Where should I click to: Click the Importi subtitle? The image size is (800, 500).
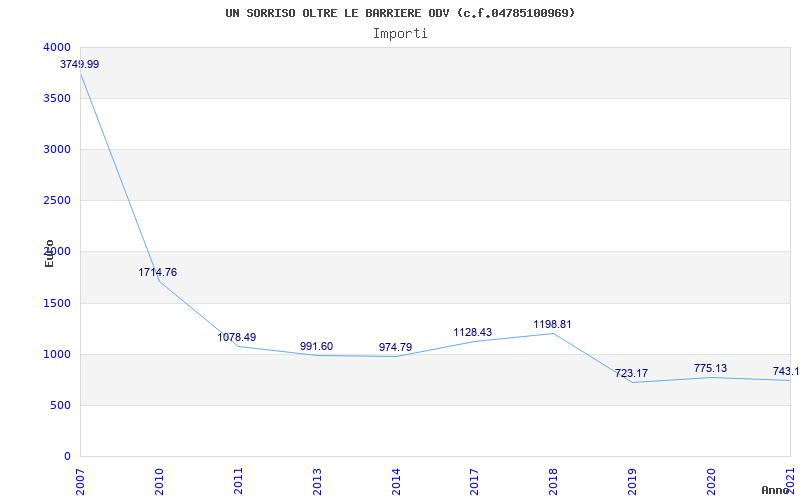(x=400, y=34)
